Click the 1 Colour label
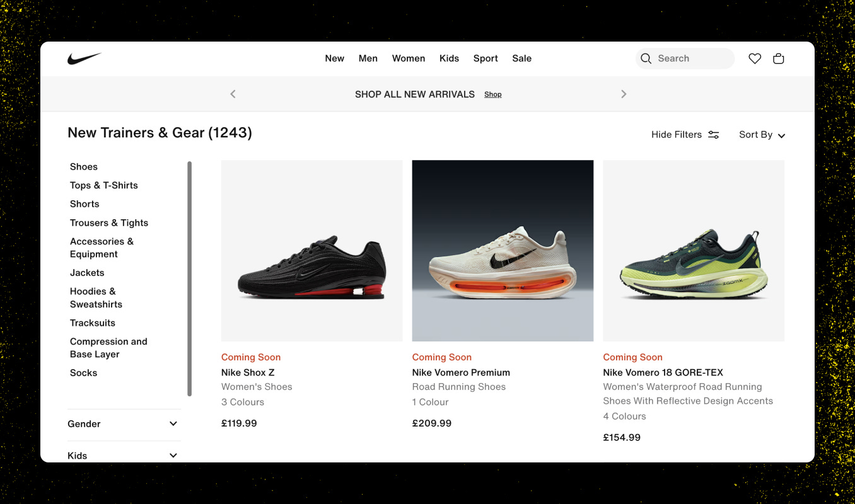The image size is (855, 504). pos(431,402)
